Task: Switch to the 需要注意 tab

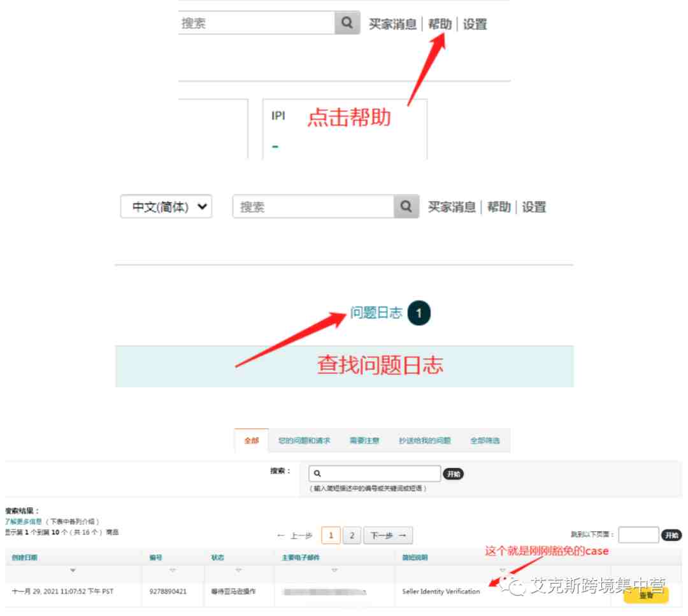Action: [364, 441]
